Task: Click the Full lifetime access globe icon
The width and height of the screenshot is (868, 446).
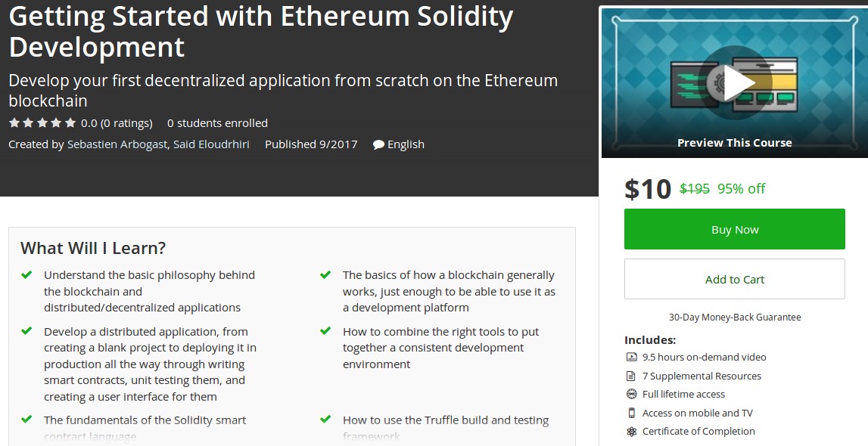Action: pos(630,394)
